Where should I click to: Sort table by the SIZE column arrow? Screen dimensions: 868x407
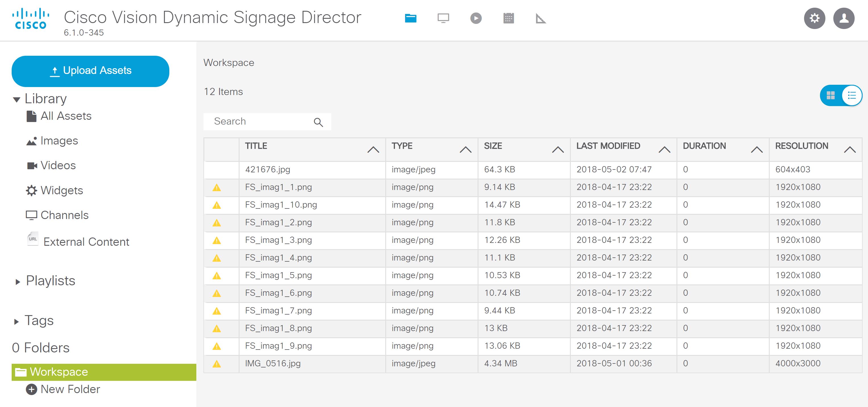tap(558, 149)
